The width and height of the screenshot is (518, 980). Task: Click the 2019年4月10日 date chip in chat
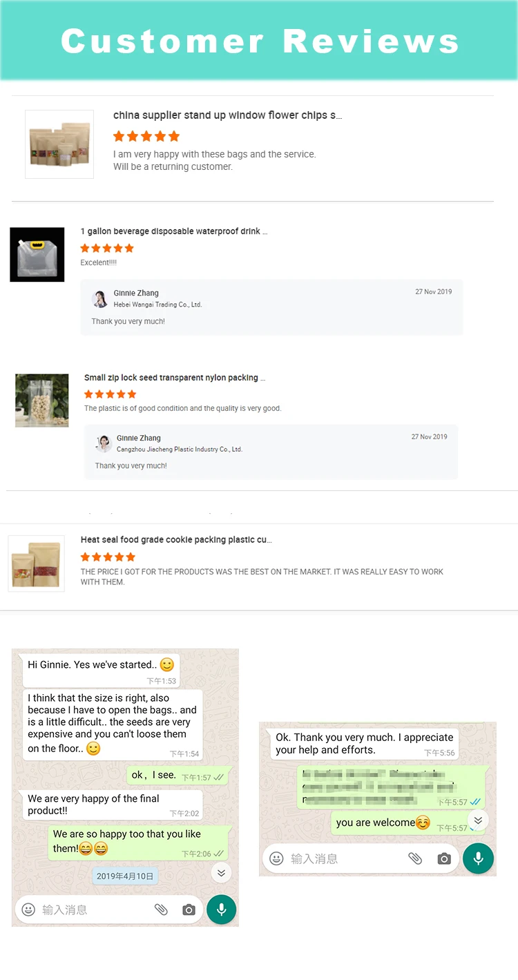pos(125,876)
